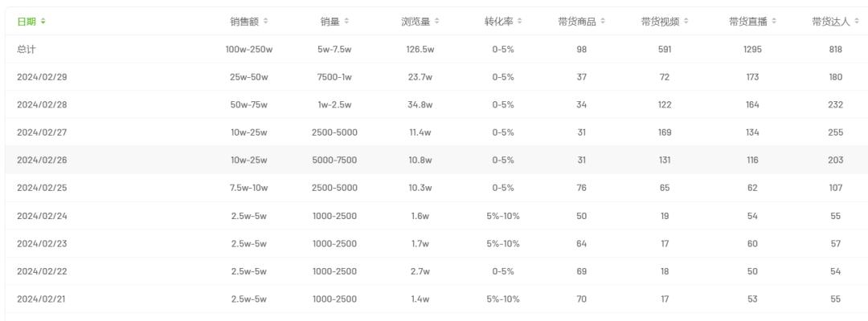
Task: Click sort icon next to 带货商品
Action: tap(603, 22)
